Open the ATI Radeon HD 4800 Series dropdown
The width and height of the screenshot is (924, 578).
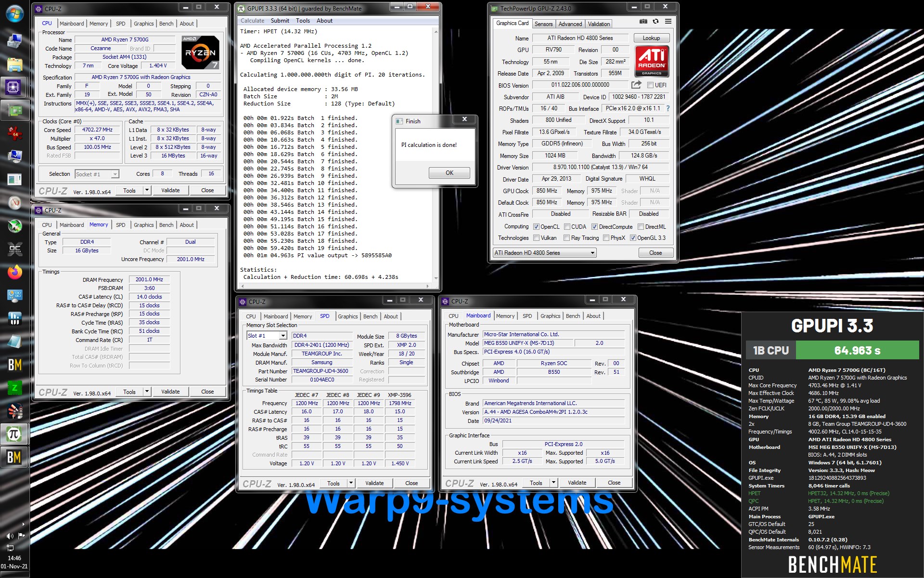point(544,253)
